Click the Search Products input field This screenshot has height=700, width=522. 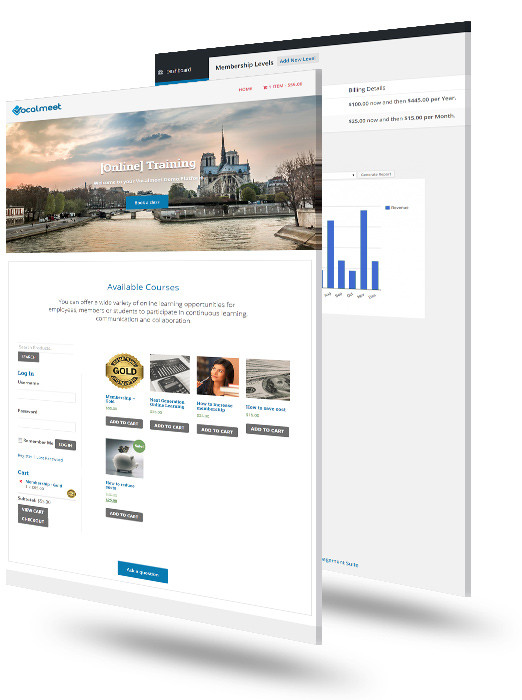[46, 347]
